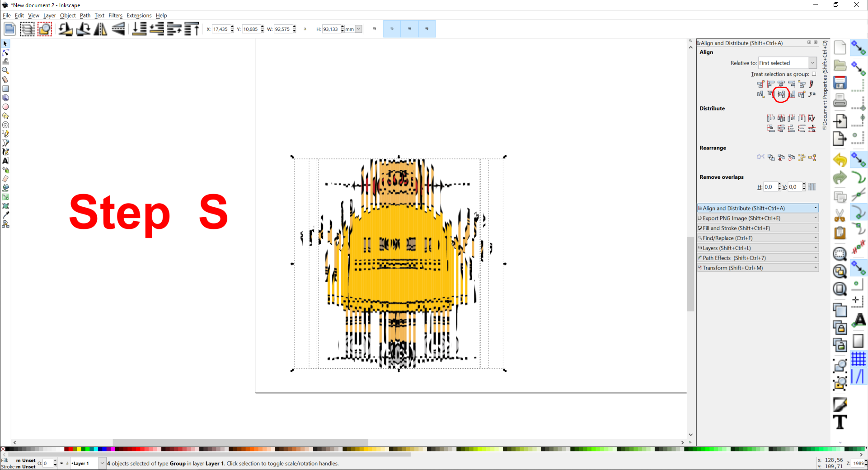This screenshot has height=470, width=868.
Task: Toggle the width/height lock ratio
Action: 305,29
